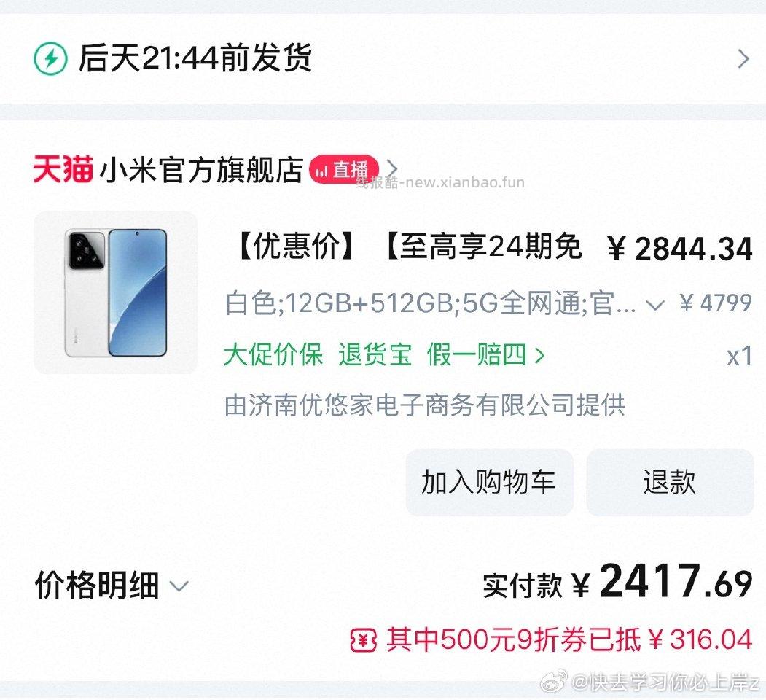Viewport: 766px width, 700px height.
Task: Tap 大促价保 price protection tag
Action: click(273, 354)
